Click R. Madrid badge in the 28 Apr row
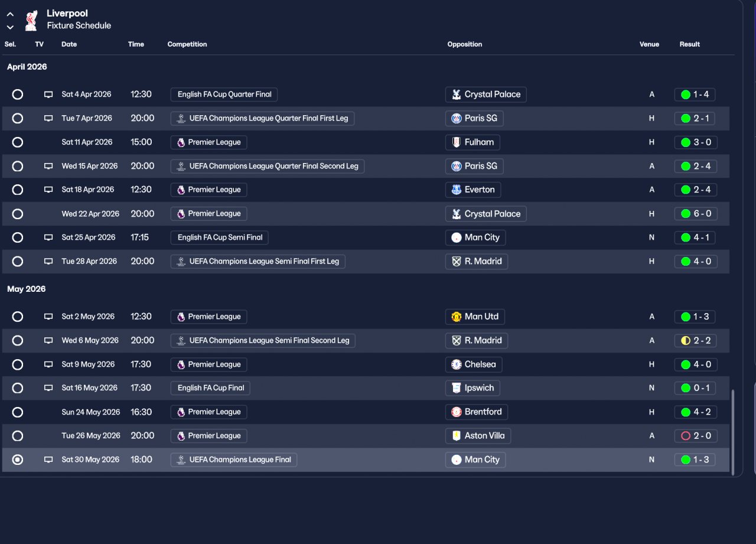Image resolution: width=756 pixels, height=544 pixels. point(456,261)
